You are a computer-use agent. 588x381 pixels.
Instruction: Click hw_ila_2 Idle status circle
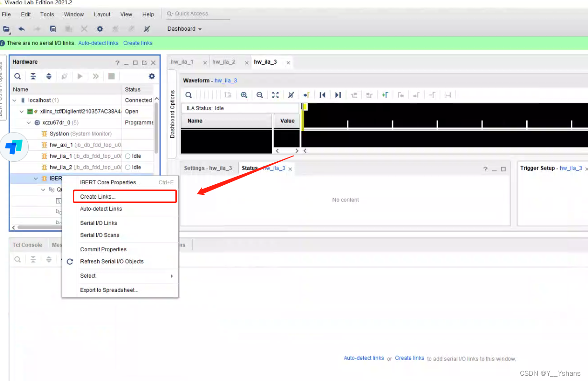(x=128, y=167)
